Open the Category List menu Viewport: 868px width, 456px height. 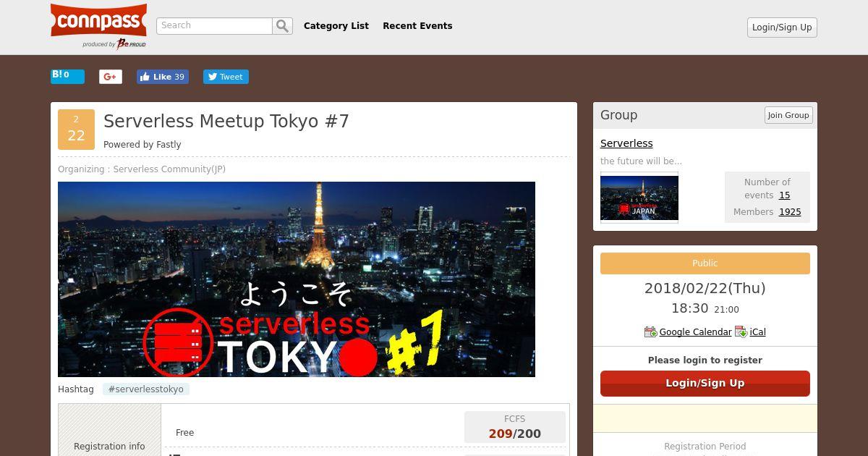pyautogui.click(x=336, y=26)
